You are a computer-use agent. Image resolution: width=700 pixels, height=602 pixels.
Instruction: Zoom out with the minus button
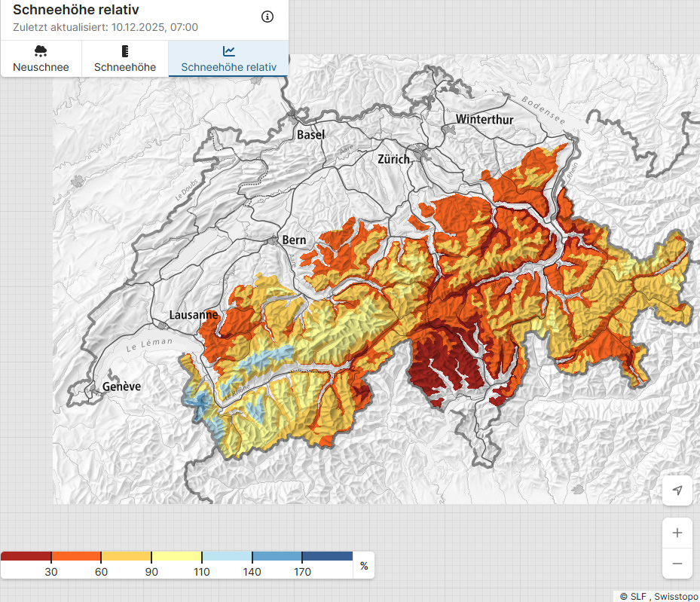click(677, 564)
